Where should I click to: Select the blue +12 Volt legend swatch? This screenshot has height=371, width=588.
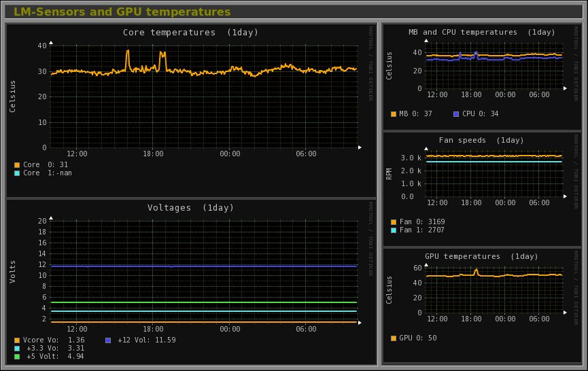point(109,340)
